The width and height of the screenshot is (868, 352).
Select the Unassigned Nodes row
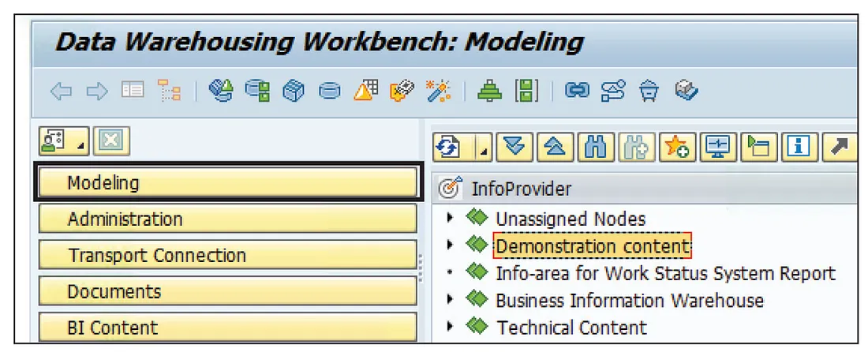pos(571,219)
